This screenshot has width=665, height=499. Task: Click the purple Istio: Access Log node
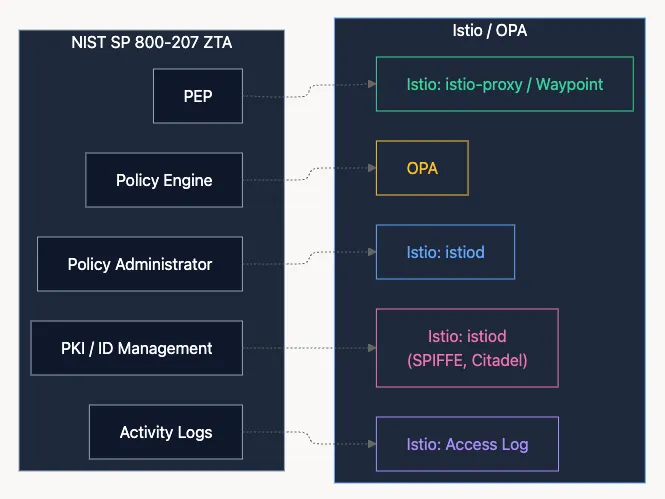tap(466, 444)
